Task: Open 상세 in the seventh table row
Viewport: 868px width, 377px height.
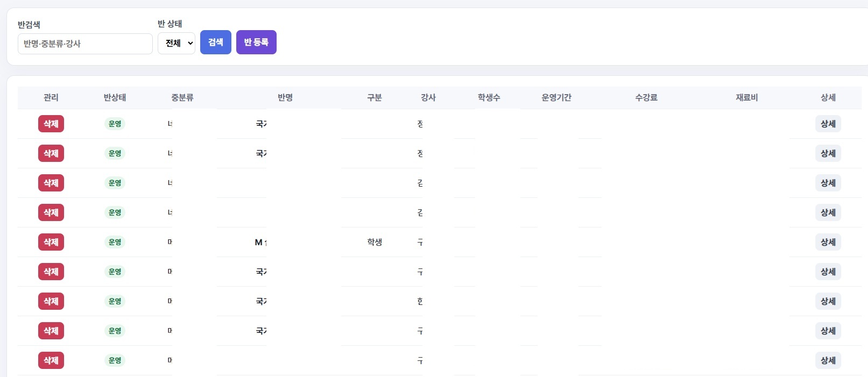Action: point(828,301)
